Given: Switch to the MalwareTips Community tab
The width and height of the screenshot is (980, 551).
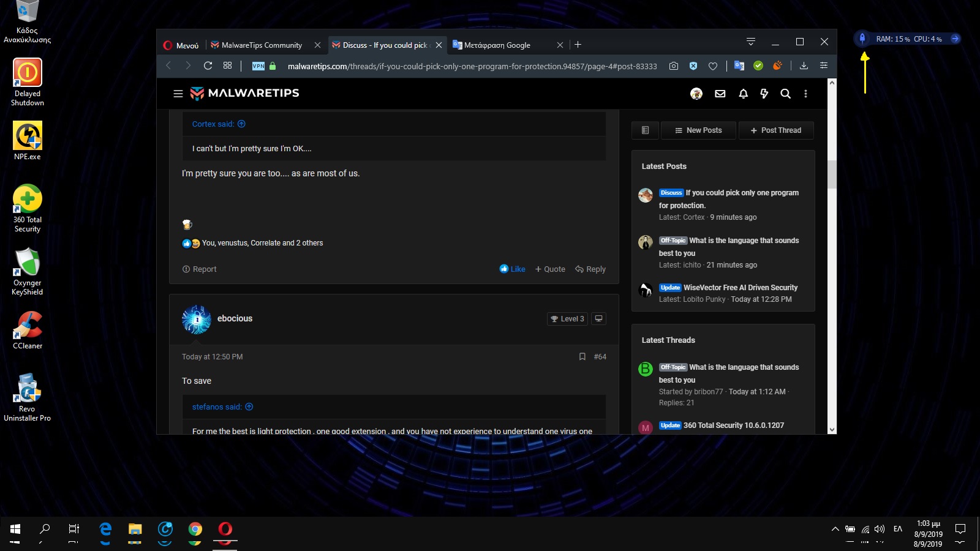Looking at the screenshot, I should [x=262, y=45].
